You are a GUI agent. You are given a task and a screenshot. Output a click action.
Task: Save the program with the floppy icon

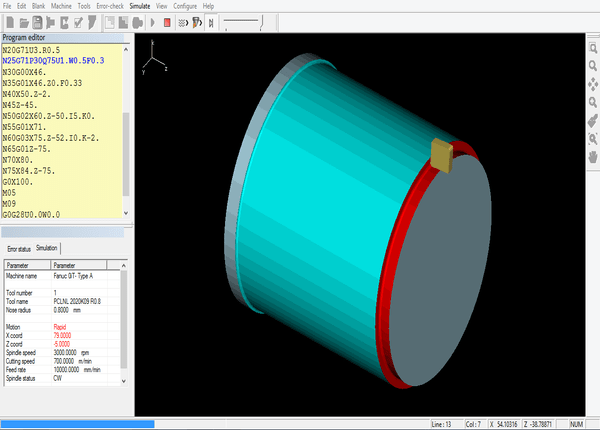pyautogui.click(x=37, y=23)
